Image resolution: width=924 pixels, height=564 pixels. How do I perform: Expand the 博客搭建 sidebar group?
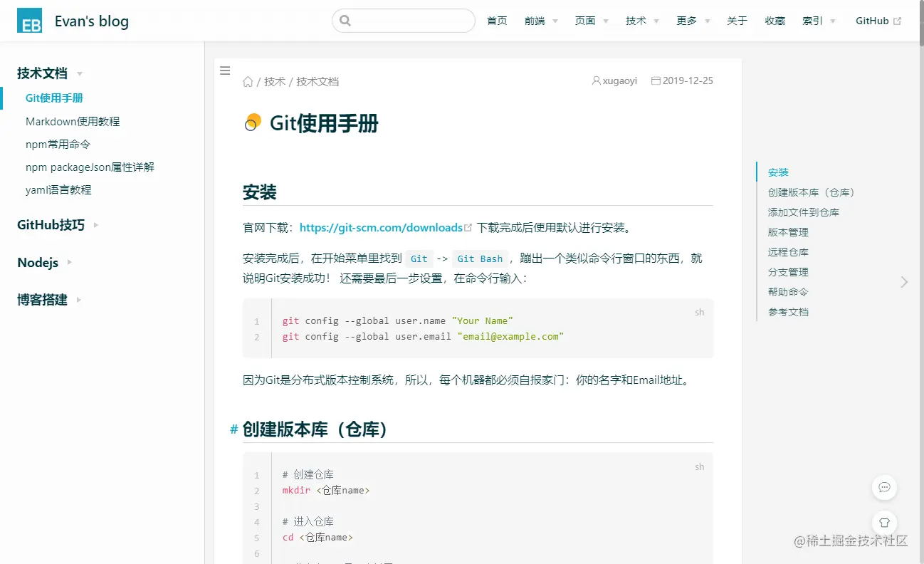(50, 300)
